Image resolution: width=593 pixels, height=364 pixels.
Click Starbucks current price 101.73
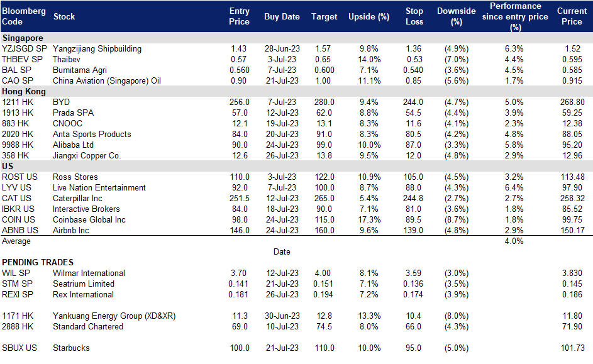pyautogui.click(x=572, y=348)
